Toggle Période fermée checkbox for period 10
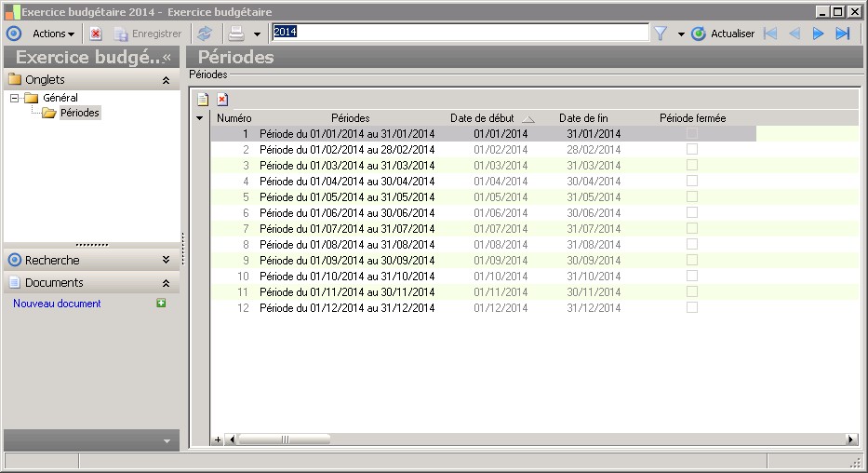 (692, 276)
